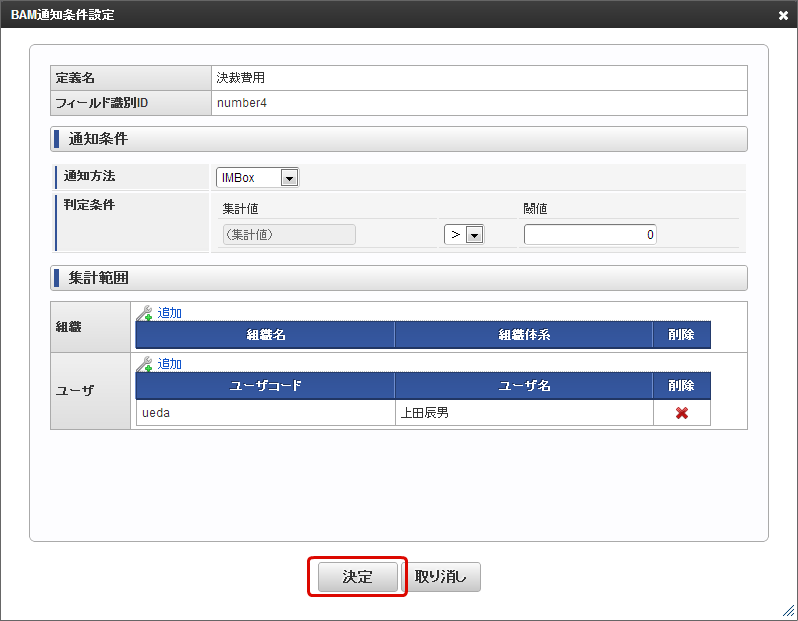Click the BAM通知条件設定 title text
This screenshot has height=621, width=798.
pos(63,15)
